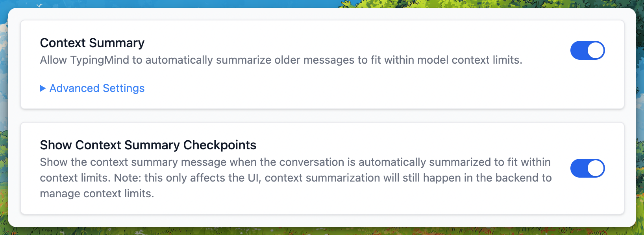Open the Advanced Settings link text
Screen dimensions: 644x235
[97, 88]
